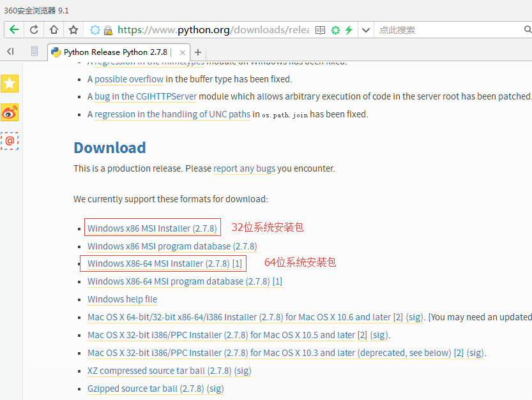This screenshot has height=400, width=532.
Task: Click footnote [1] after X86-64 program database
Action: coord(277,282)
